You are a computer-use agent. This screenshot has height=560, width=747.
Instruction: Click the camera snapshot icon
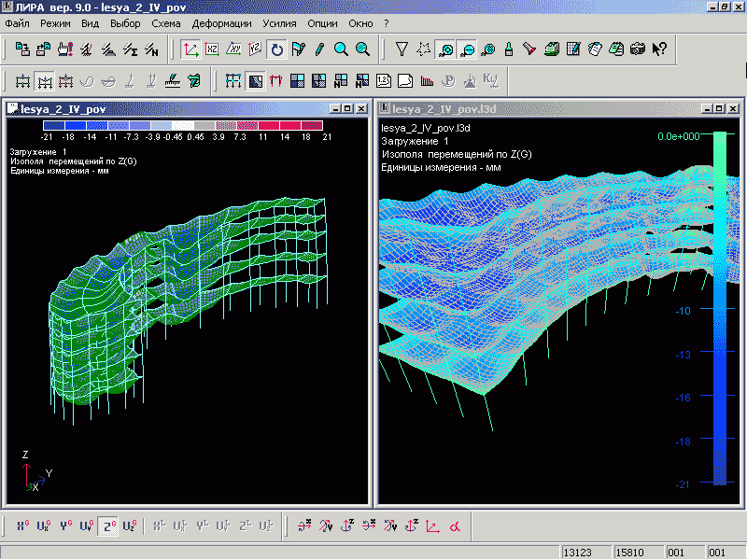coord(639,49)
